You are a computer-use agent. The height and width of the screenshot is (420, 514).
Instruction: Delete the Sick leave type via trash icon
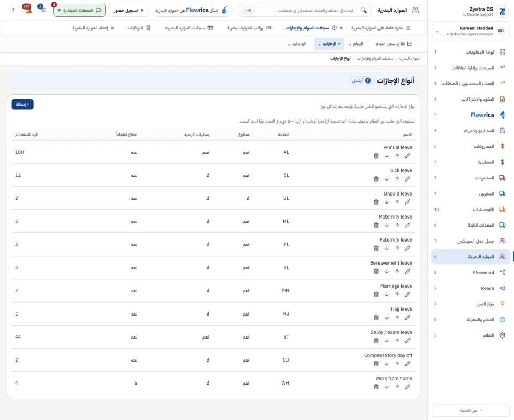coord(376,179)
